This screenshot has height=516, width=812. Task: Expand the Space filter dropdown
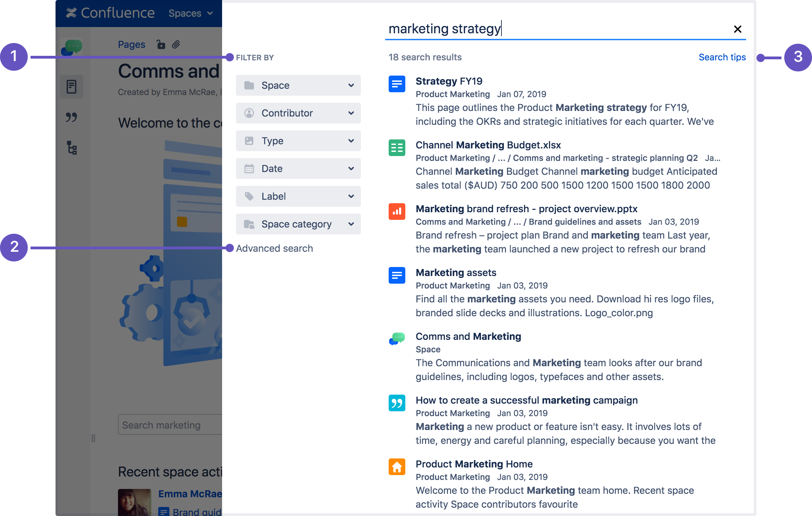pos(298,85)
